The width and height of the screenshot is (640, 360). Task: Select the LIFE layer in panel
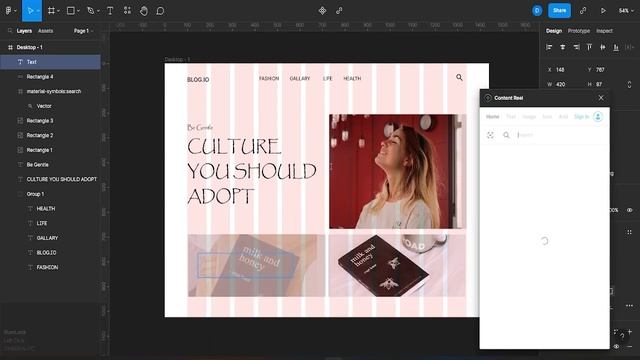[x=50, y=224]
